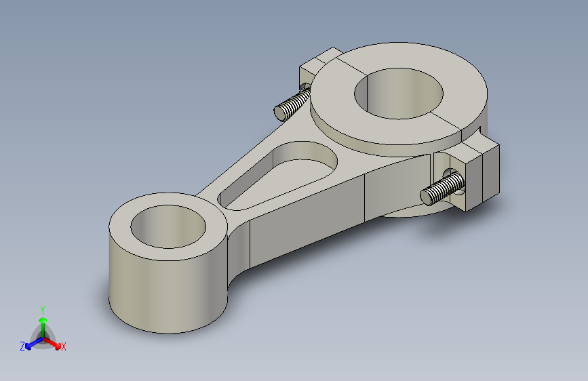The height and width of the screenshot is (381, 588).
Task: Pick the threaded bolt on the right cap
Action: click(442, 188)
